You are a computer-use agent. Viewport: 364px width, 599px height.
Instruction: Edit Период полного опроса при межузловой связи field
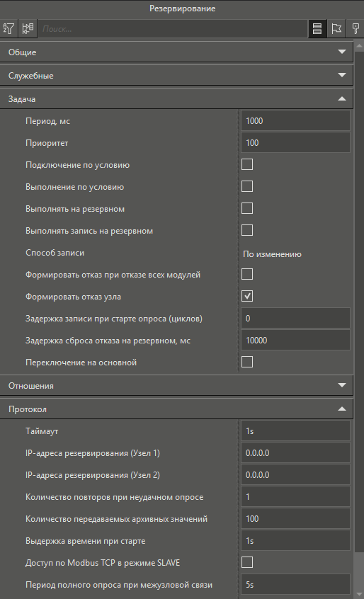coord(295,584)
